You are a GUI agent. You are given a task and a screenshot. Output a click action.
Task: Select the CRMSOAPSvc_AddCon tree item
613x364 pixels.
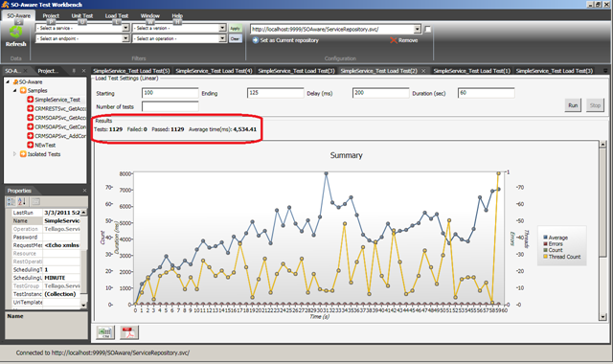click(x=60, y=136)
